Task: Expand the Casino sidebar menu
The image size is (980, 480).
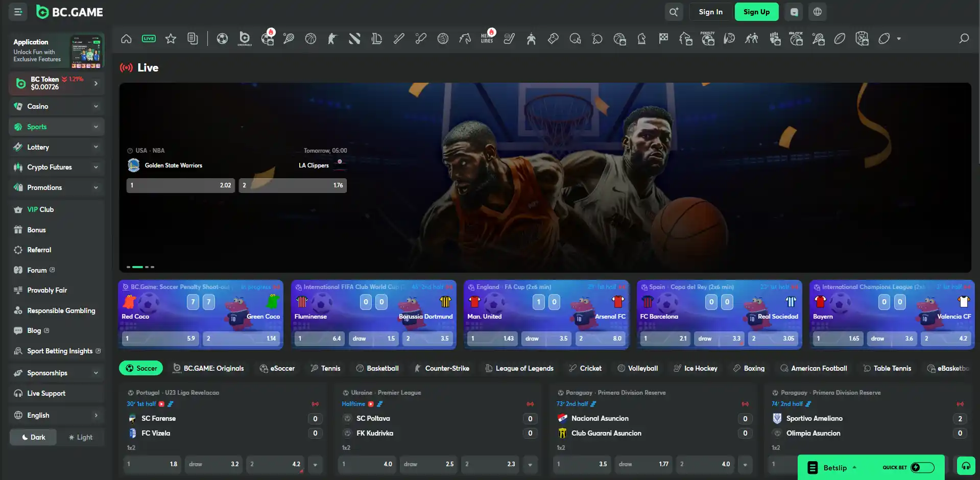Action: pos(95,106)
